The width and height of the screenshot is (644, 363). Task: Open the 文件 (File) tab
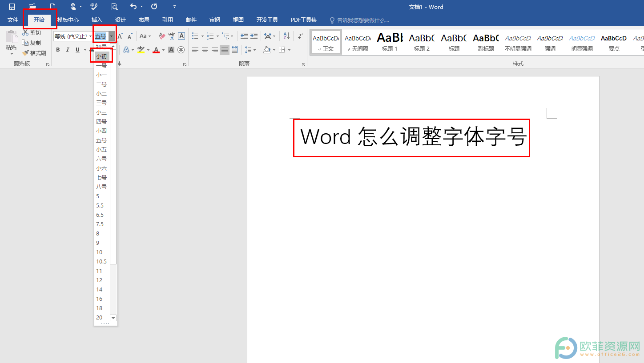click(13, 20)
